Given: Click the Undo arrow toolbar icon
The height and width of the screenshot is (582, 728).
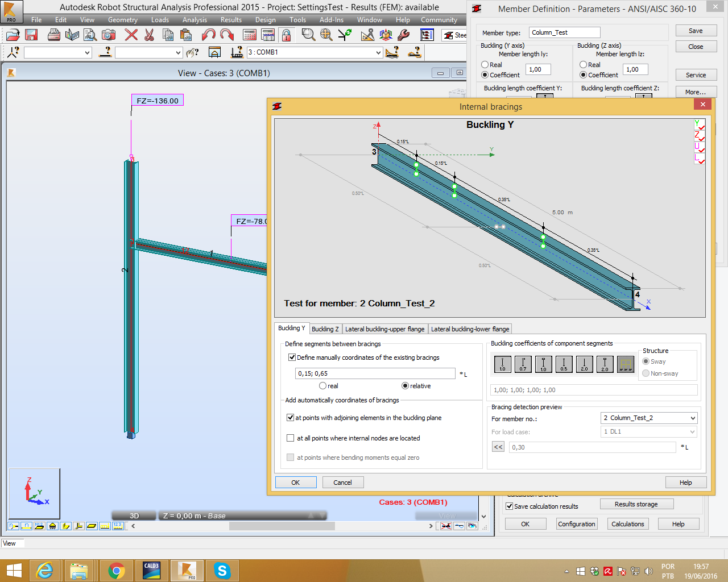Looking at the screenshot, I should [208, 35].
